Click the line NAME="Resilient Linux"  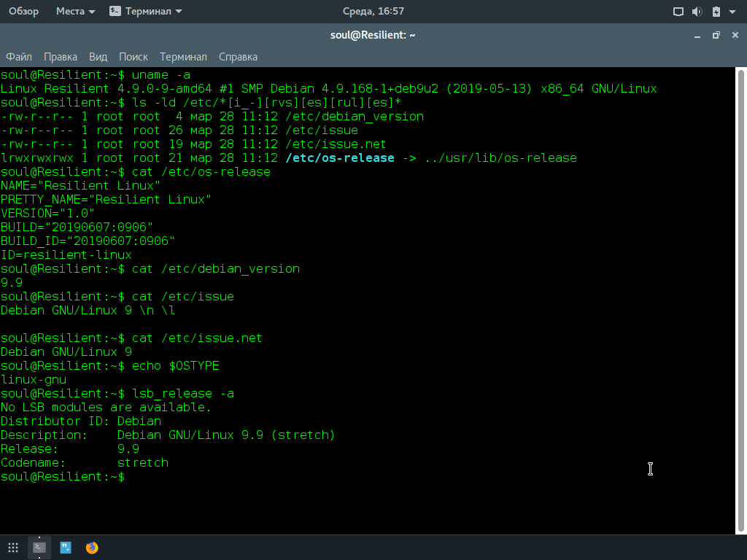[80, 186]
